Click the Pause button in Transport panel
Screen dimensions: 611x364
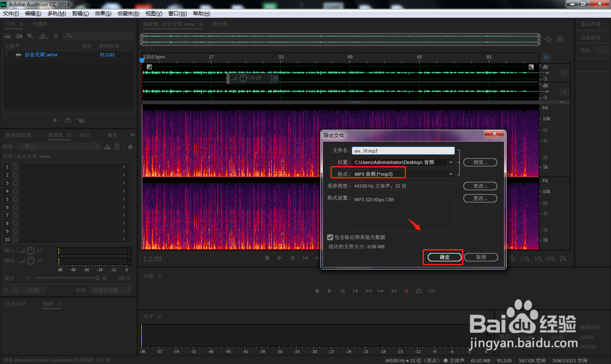pos(342,291)
